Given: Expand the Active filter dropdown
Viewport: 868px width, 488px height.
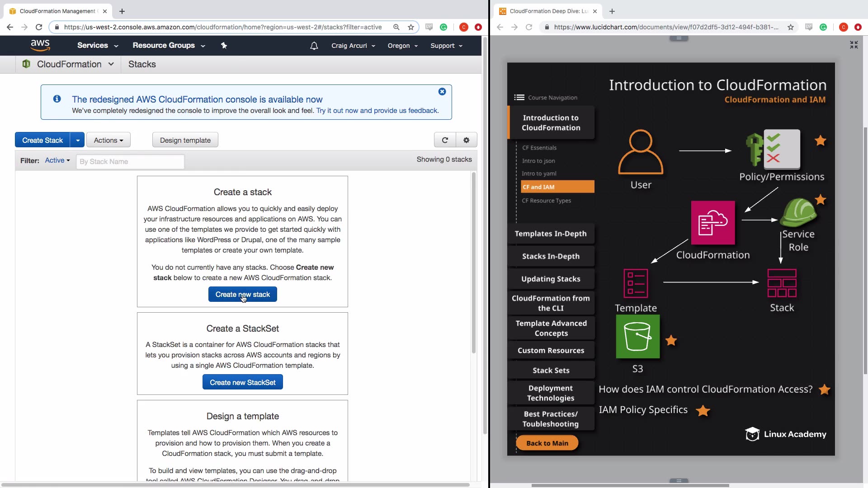Looking at the screenshot, I should (57, 160).
